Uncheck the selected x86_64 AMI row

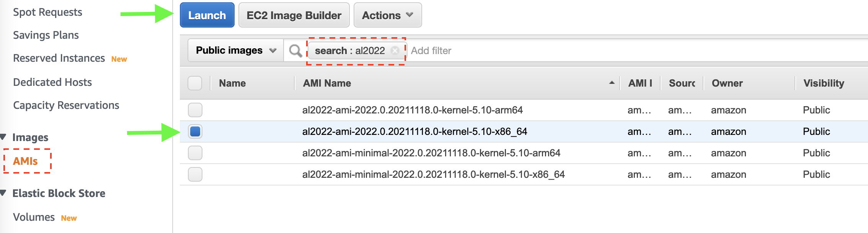tap(195, 131)
